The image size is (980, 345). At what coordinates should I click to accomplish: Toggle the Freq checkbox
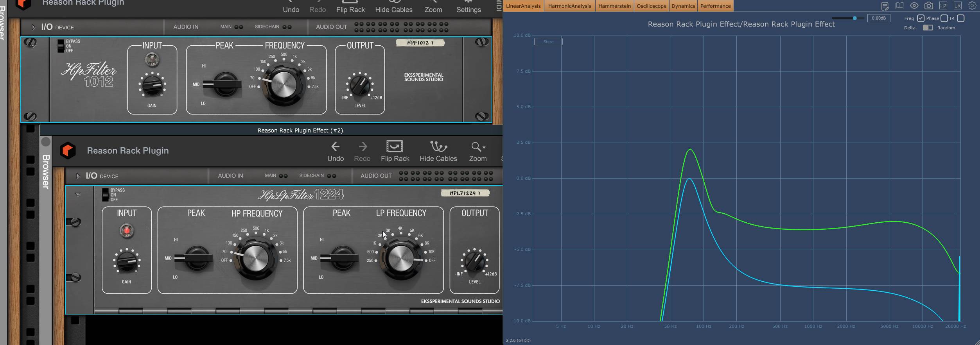coord(921,18)
